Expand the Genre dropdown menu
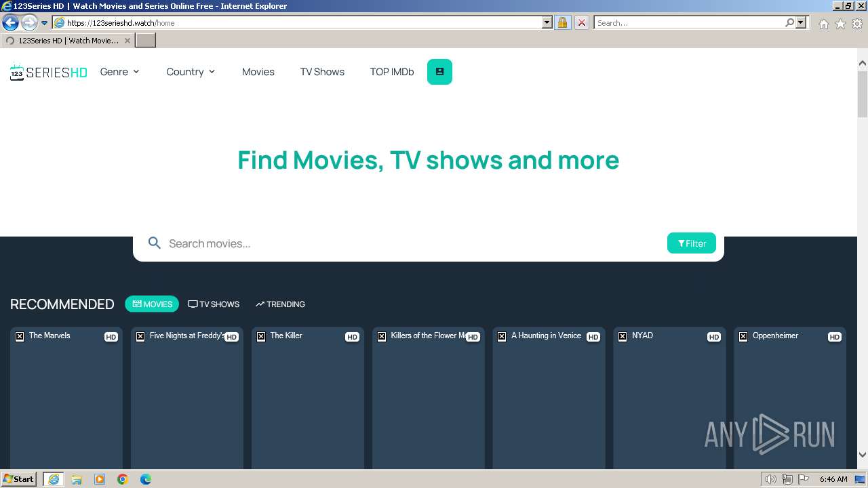The image size is (868, 488). click(120, 72)
